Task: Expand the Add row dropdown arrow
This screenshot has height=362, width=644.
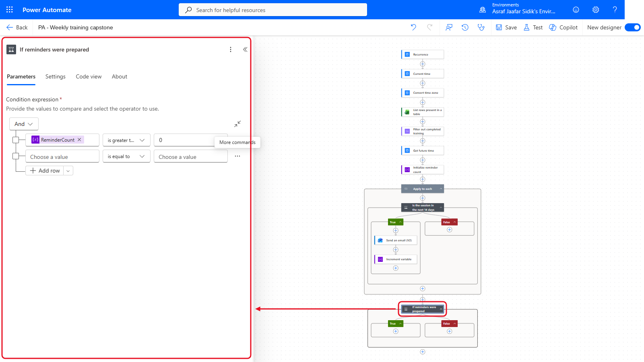Action: coord(68,171)
